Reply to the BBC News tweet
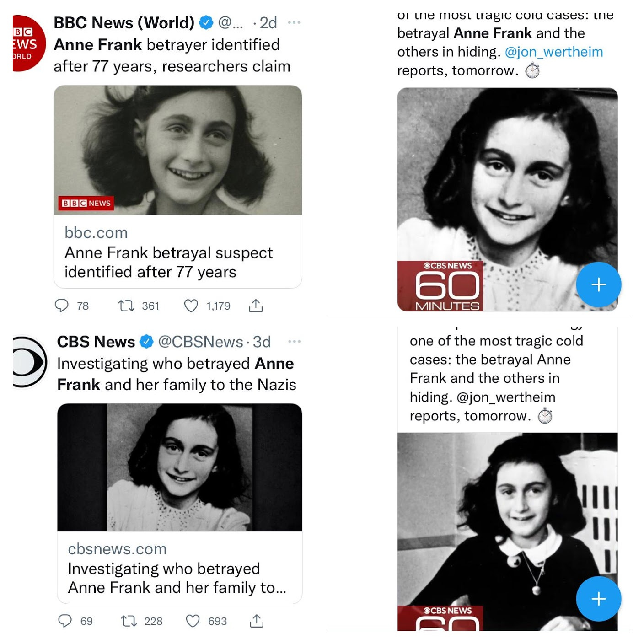 tap(61, 306)
